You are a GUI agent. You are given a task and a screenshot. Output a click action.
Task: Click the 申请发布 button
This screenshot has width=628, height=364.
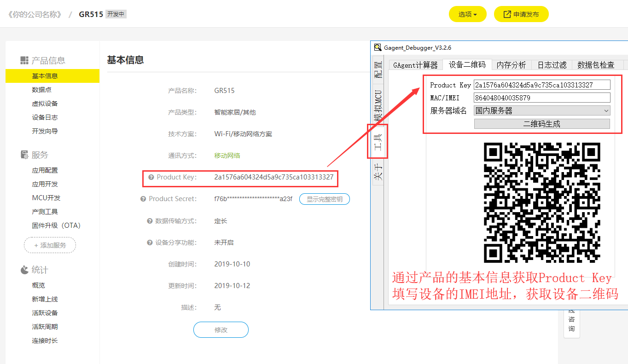coord(521,14)
